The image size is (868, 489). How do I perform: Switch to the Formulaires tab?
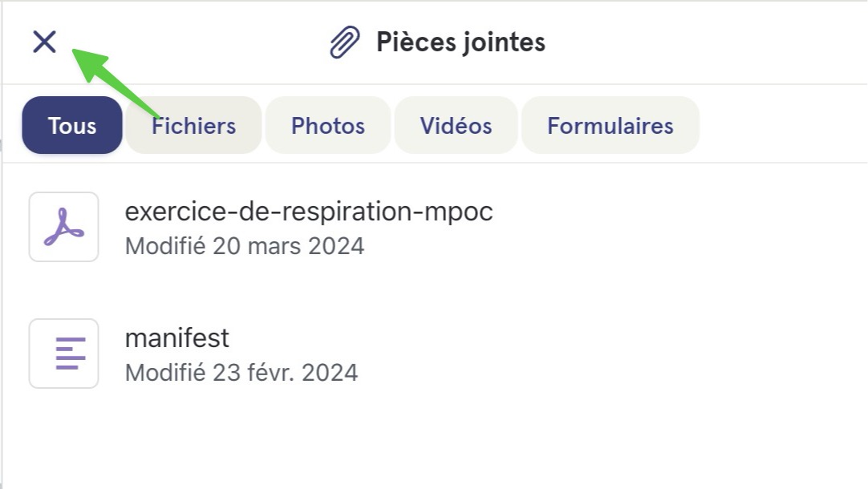pyautogui.click(x=610, y=126)
